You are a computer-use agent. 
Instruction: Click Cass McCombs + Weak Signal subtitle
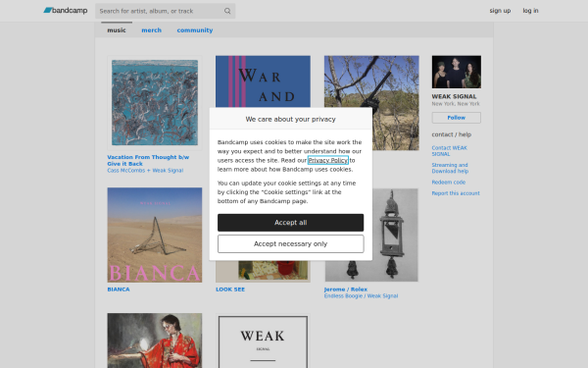[145, 171]
